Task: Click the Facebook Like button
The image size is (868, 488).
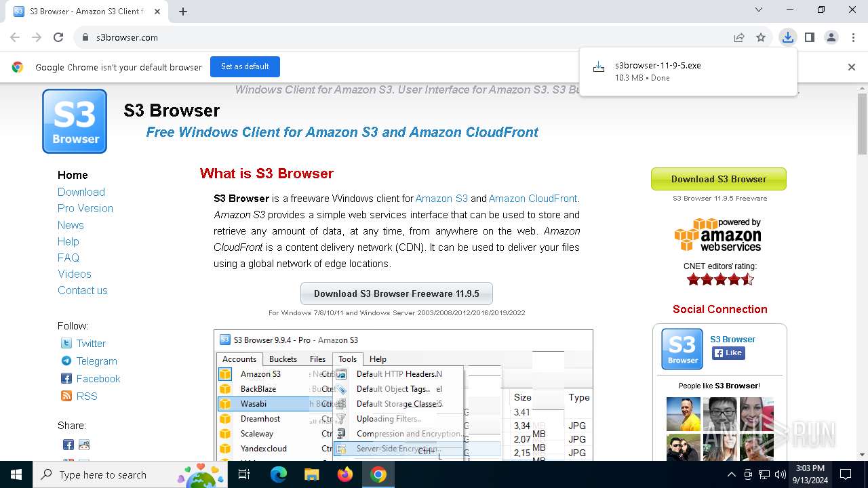Action: click(x=728, y=353)
